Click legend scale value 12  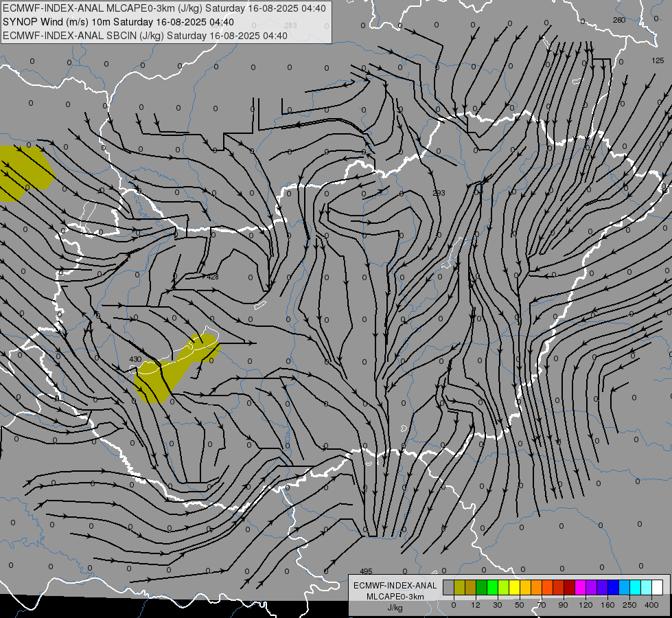476,605
